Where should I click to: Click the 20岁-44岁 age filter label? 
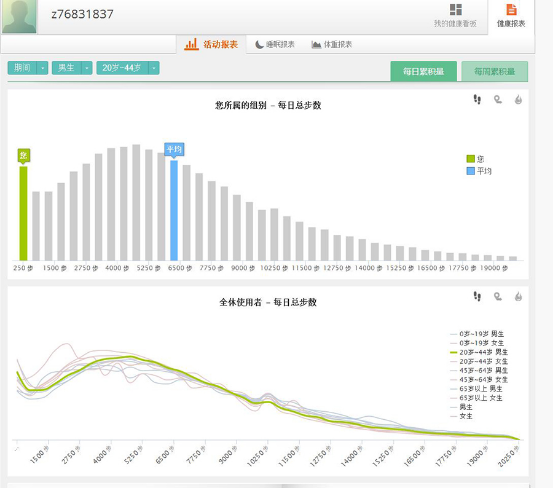click(x=122, y=68)
